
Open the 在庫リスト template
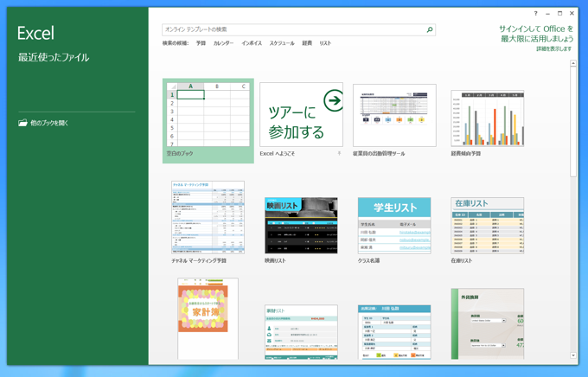coord(487,226)
